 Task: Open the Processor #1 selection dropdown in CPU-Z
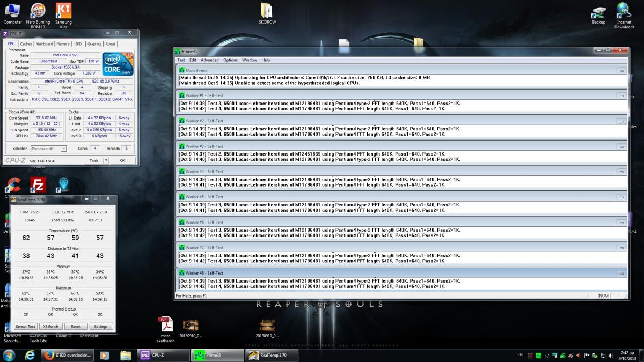pos(49,149)
